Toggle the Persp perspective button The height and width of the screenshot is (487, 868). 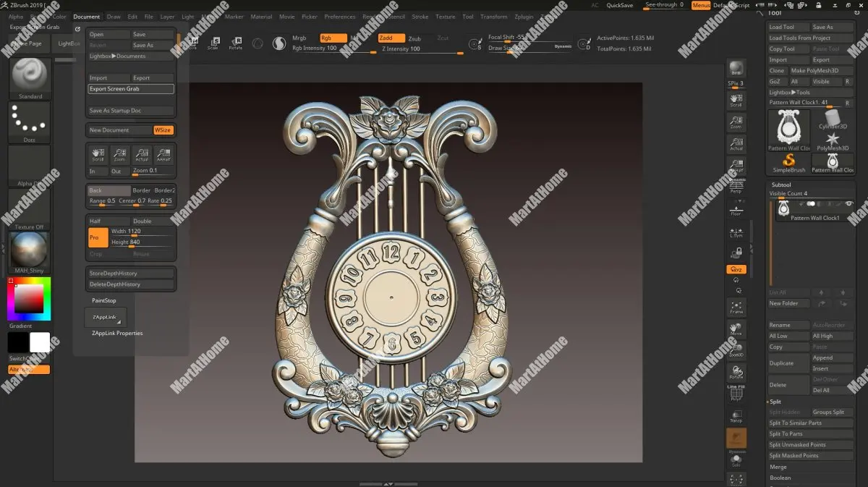pos(736,187)
